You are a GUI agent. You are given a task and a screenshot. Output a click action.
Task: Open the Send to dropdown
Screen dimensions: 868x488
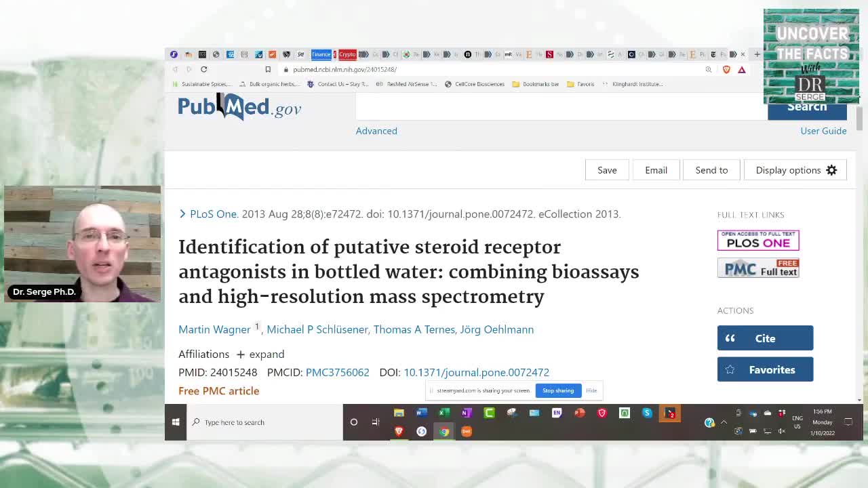[x=711, y=170]
